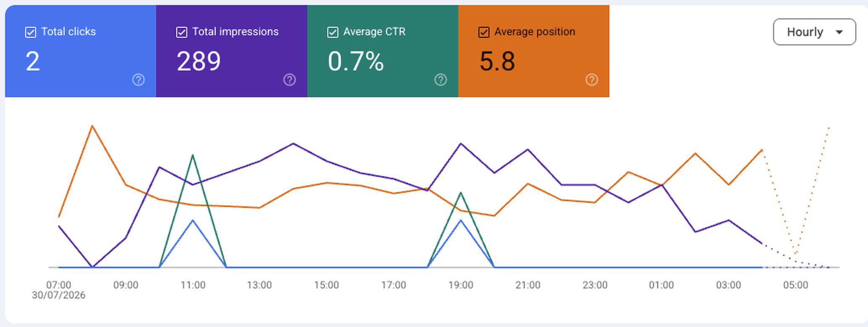The height and width of the screenshot is (327, 868).
Task: Click the 05:00 time axis label
Action: (x=795, y=285)
